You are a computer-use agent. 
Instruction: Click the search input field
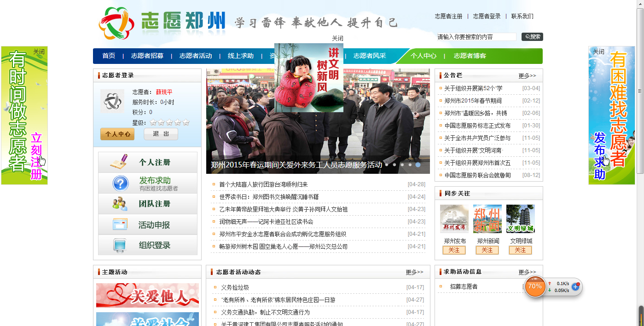click(x=476, y=37)
